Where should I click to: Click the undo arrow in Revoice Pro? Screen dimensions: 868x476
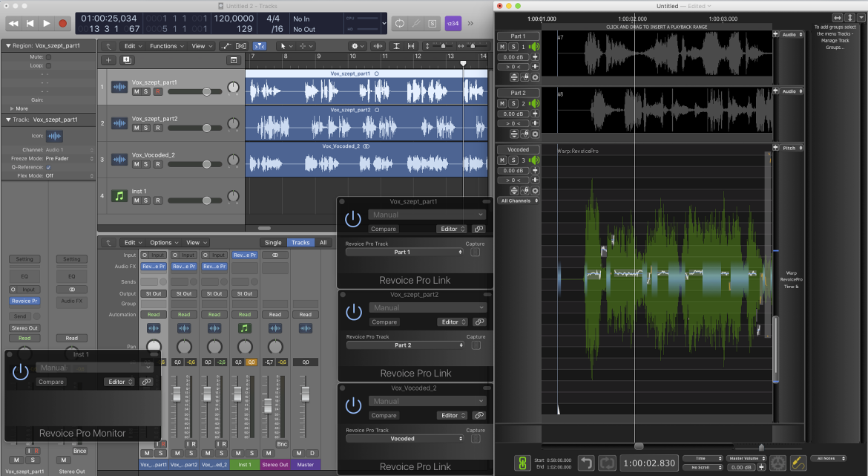click(x=586, y=463)
